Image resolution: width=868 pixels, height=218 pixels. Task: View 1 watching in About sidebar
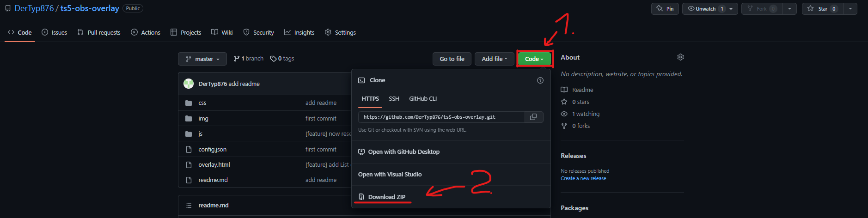[581, 114]
